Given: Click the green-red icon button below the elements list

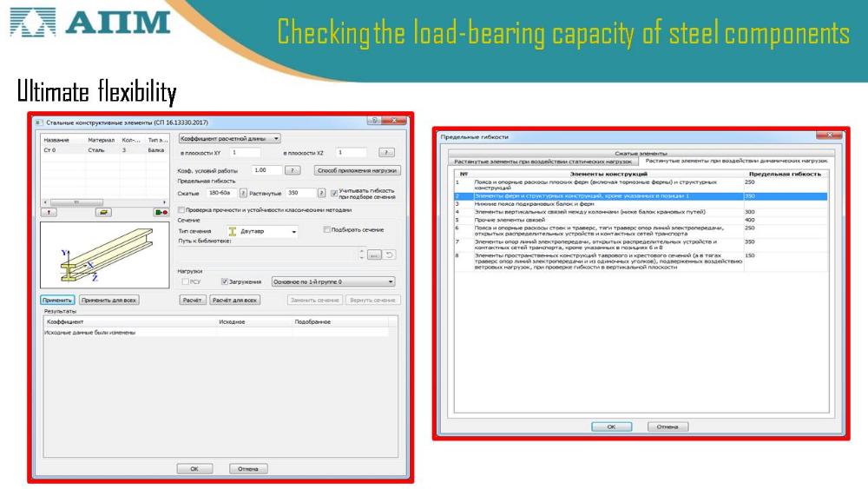Looking at the screenshot, I should (161, 212).
